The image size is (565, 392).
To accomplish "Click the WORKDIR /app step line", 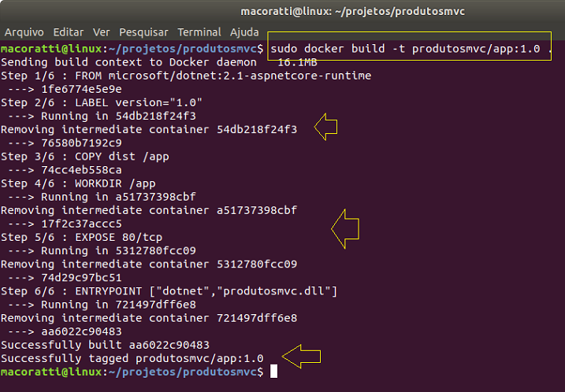I will [78, 183].
